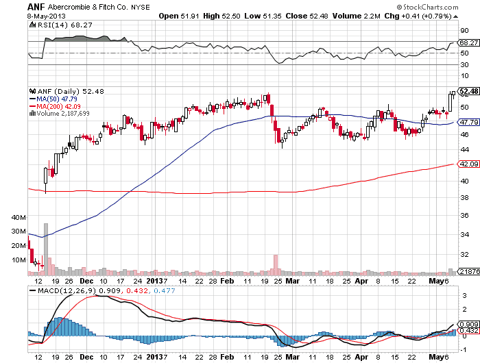Click the Volume legend bar icon
480x363 pixels.
pos(33,113)
